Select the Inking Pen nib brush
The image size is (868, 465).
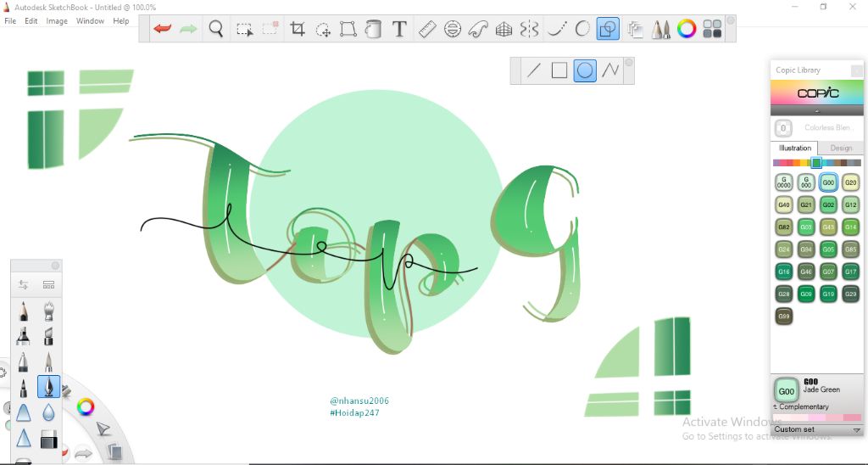48,387
